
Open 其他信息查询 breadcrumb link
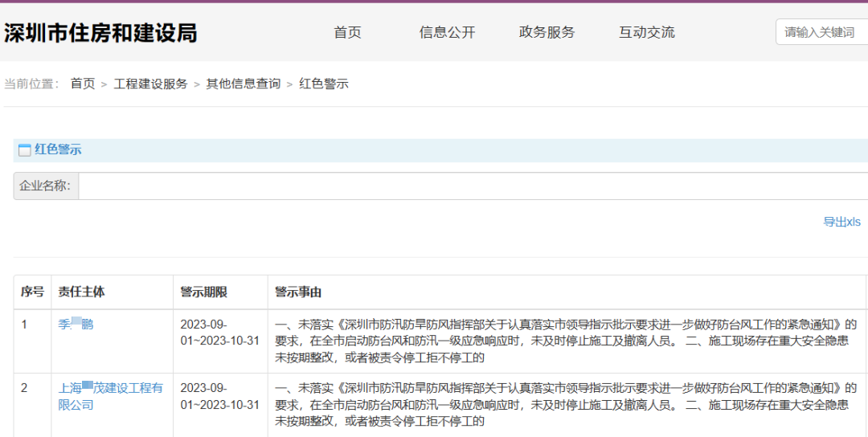pyautogui.click(x=244, y=84)
